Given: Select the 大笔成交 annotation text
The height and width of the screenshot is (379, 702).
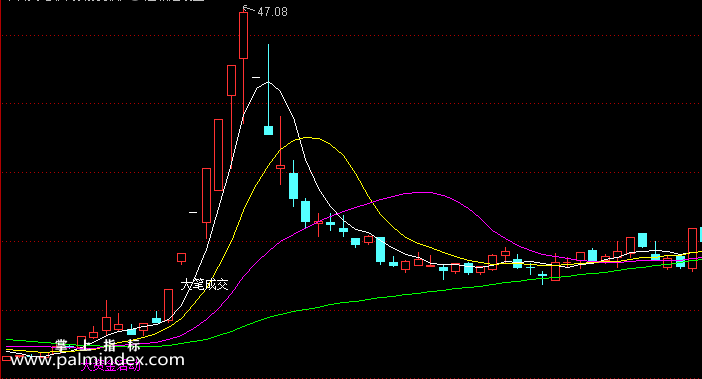Looking at the screenshot, I should coord(205,285).
